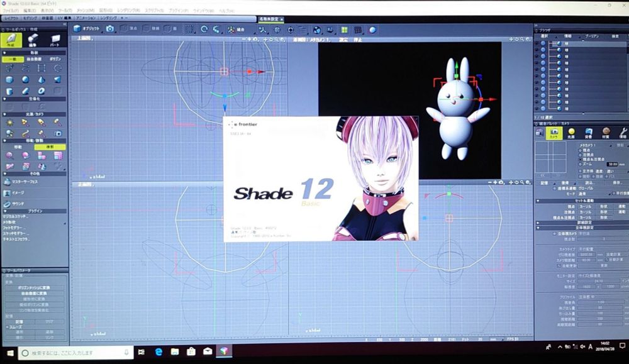Image resolution: width=629 pixels, height=364 pixels.
Task: Switch to the Polygon (ポリゴン) shape tab
Action: click(55, 59)
